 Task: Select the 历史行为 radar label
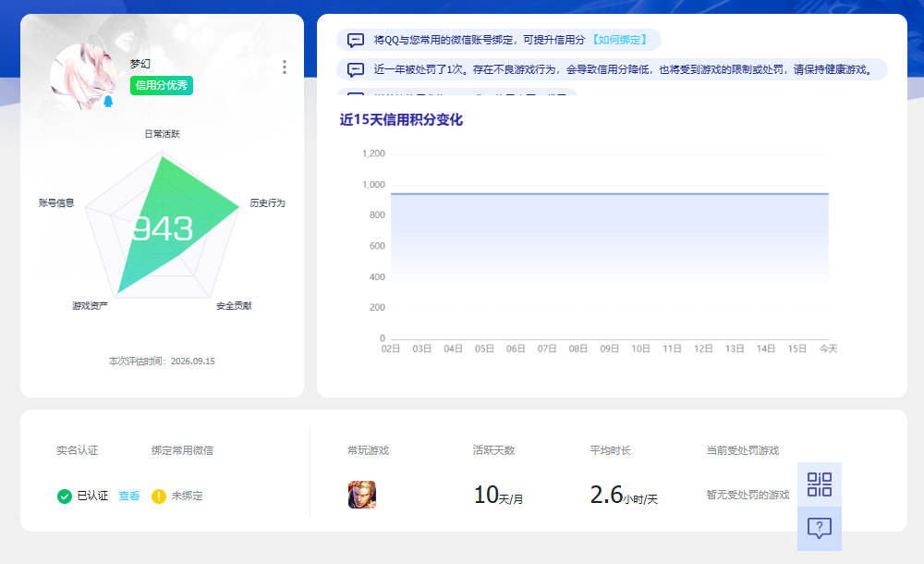tap(268, 202)
